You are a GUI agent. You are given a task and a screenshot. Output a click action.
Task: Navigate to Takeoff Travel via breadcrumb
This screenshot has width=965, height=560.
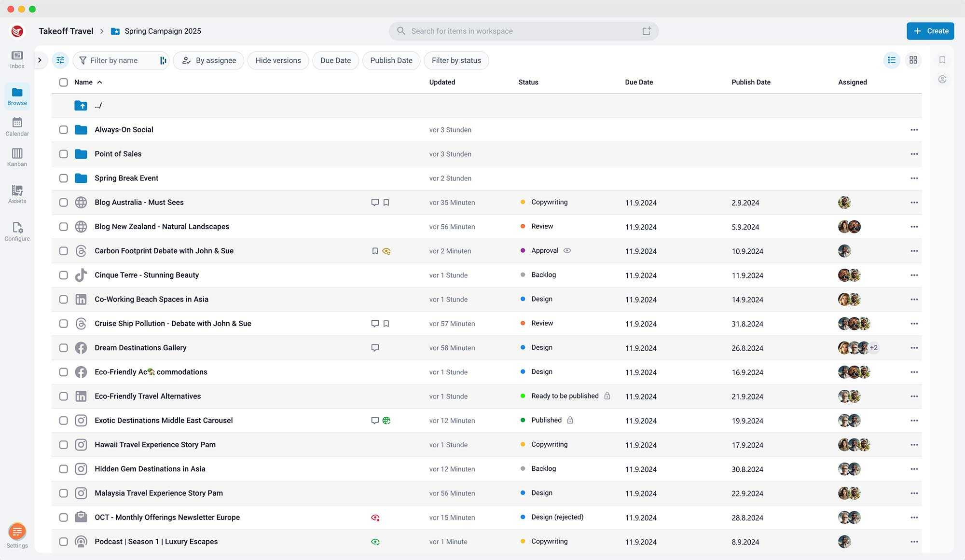(66, 31)
